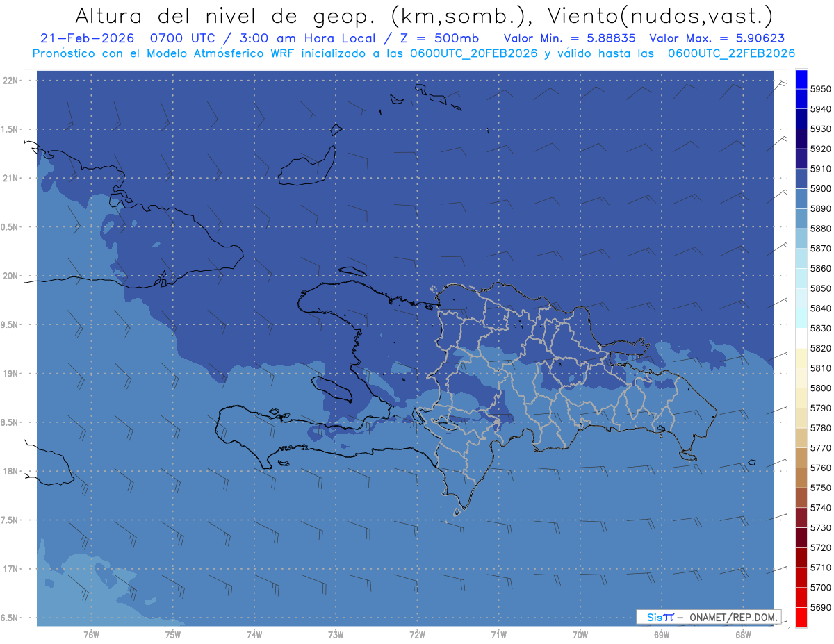The height and width of the screenshot is (644, 834).
Task: Click the legend value '5690'
Action: click(820, 607)
